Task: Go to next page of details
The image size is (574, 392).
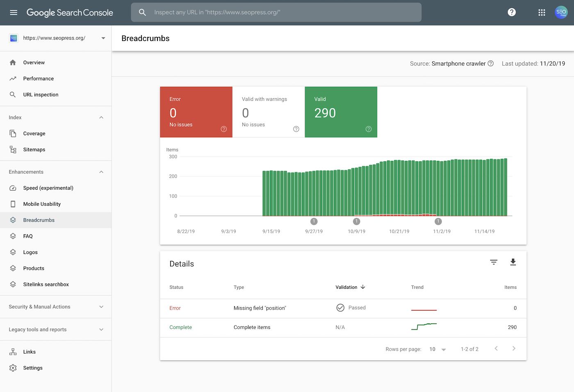Action: [x=514, y=349]
